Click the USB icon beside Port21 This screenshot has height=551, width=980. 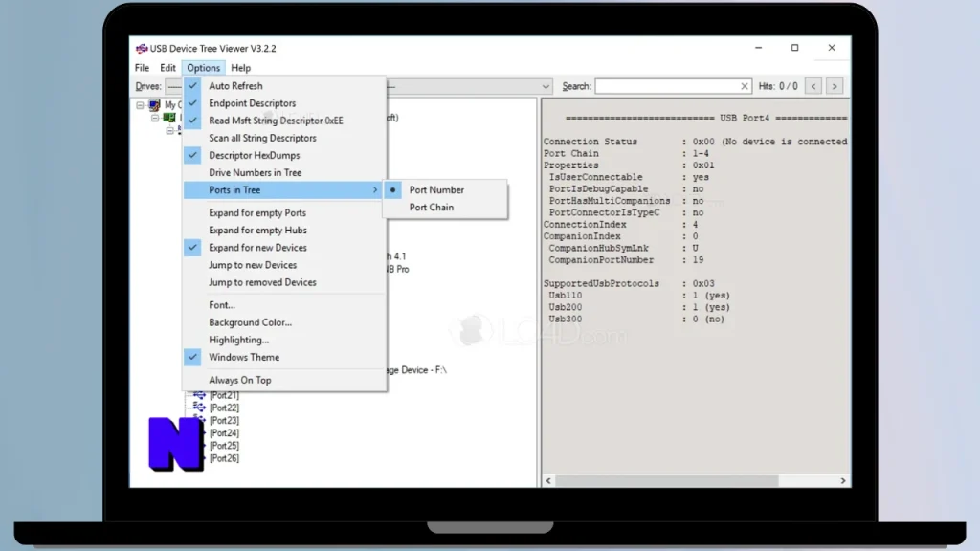click(199, 395)
